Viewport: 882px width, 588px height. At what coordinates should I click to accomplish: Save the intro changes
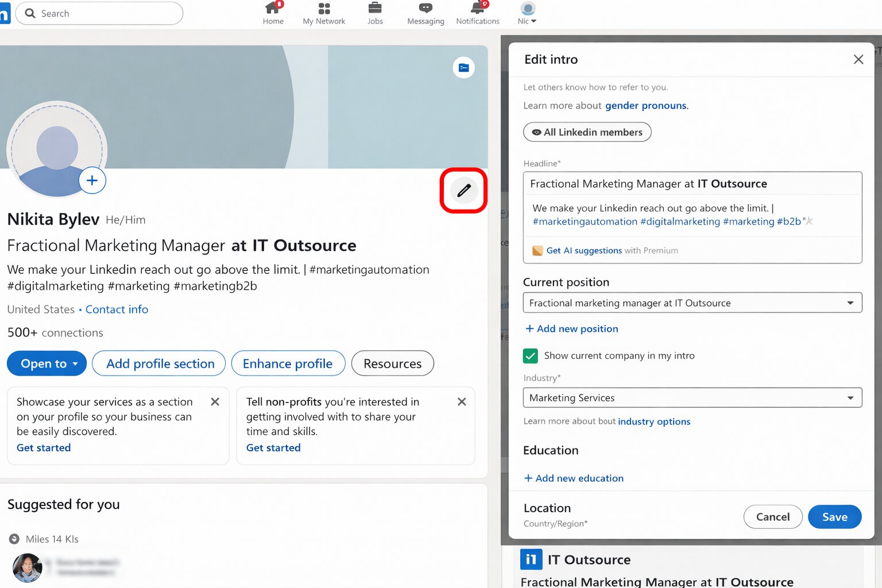834,516
